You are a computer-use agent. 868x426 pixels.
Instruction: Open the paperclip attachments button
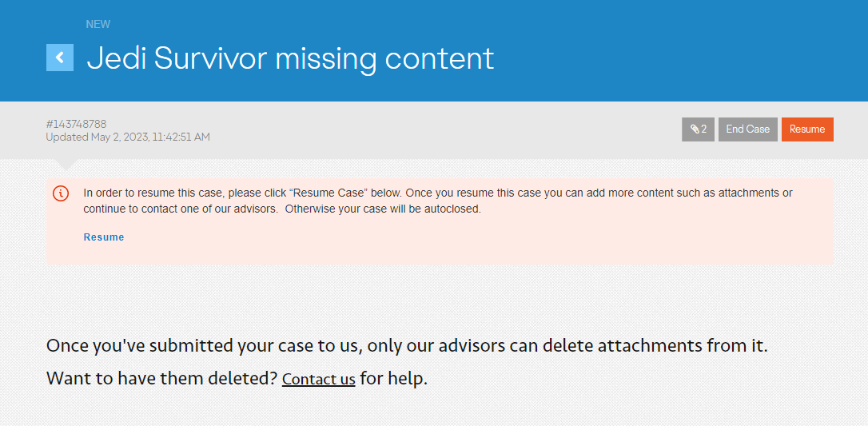pos(698,129)
